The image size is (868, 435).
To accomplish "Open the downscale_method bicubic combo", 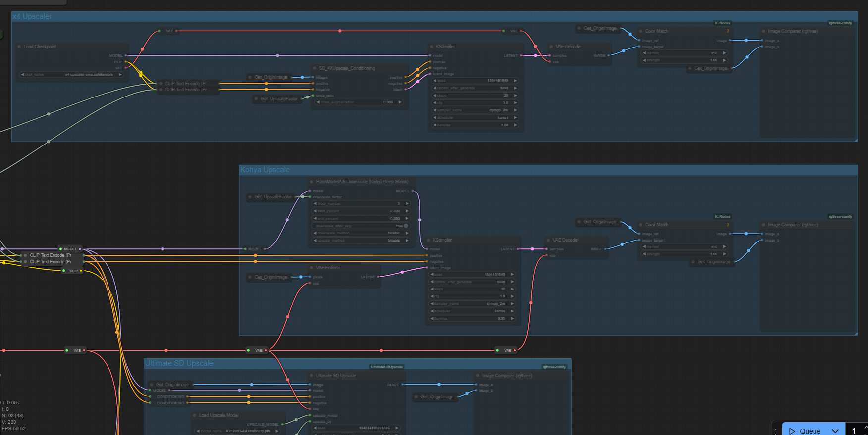I will (361, 233).
